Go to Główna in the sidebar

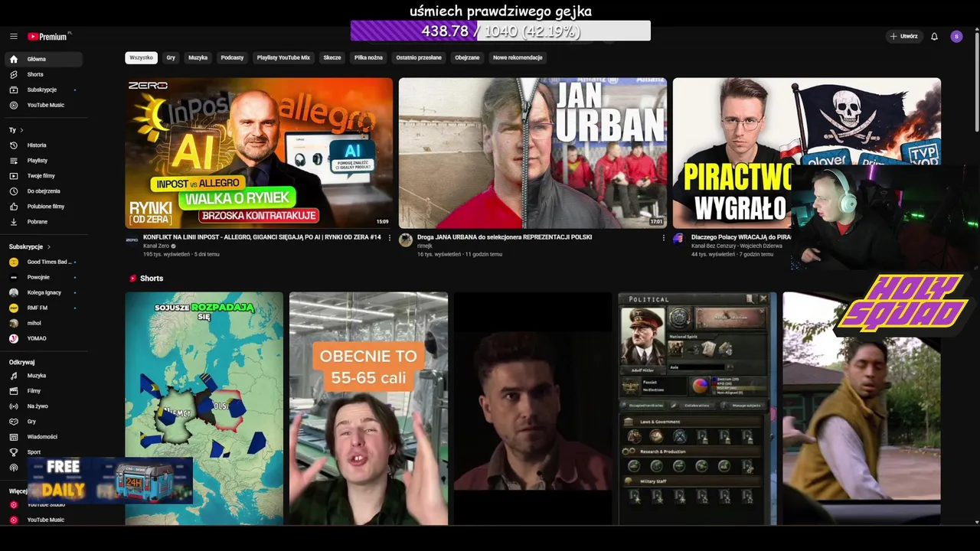tap(44, 59)
